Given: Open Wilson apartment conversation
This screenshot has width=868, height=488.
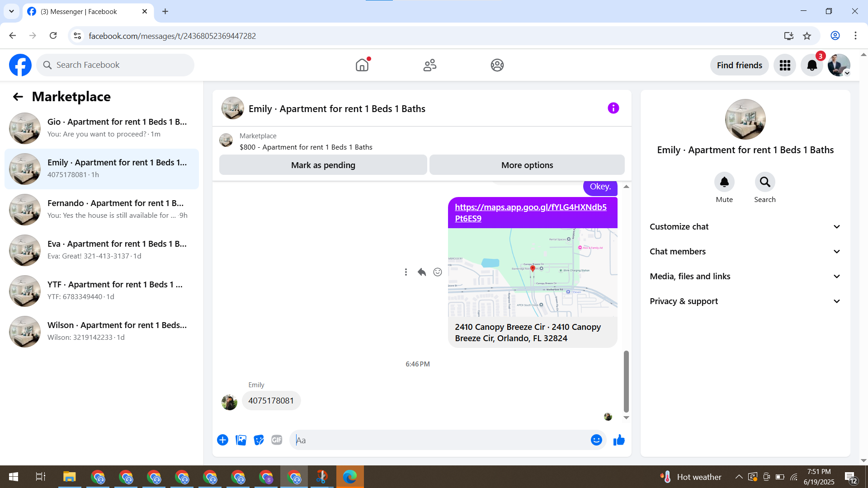Looking at the screenshot, I should tap(102, 332).
